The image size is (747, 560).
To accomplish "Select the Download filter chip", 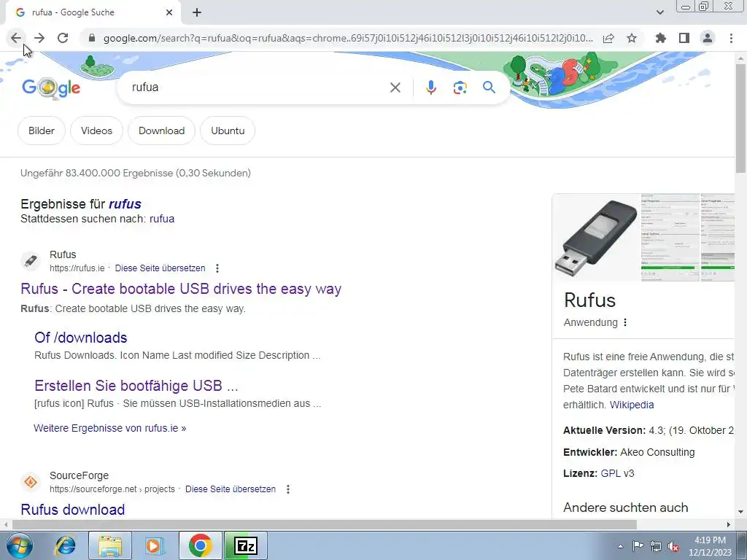I will (161, 131).
